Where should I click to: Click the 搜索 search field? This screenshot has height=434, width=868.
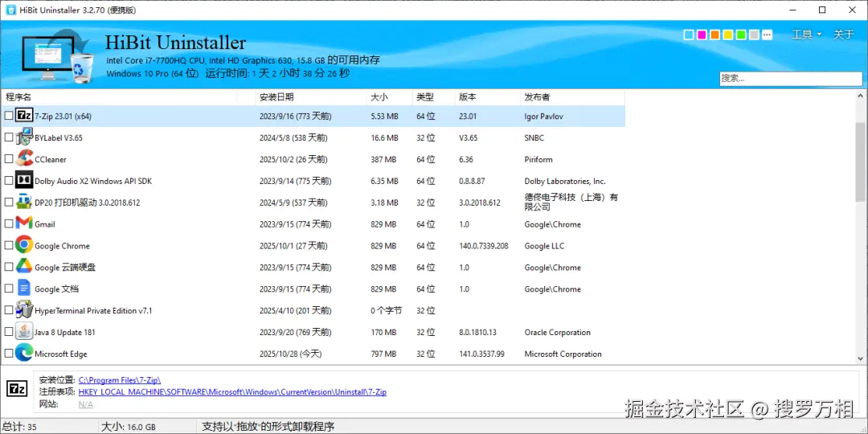[x=791, y=78]
